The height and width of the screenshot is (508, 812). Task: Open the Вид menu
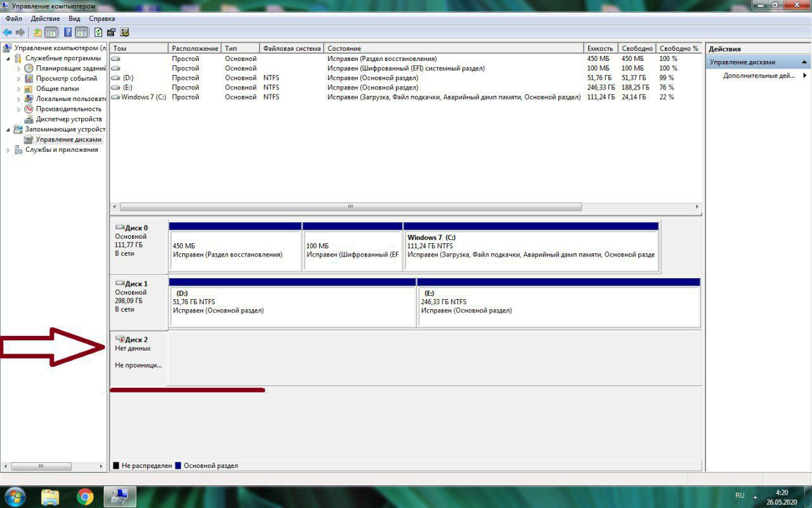click(x=75, y=19)
